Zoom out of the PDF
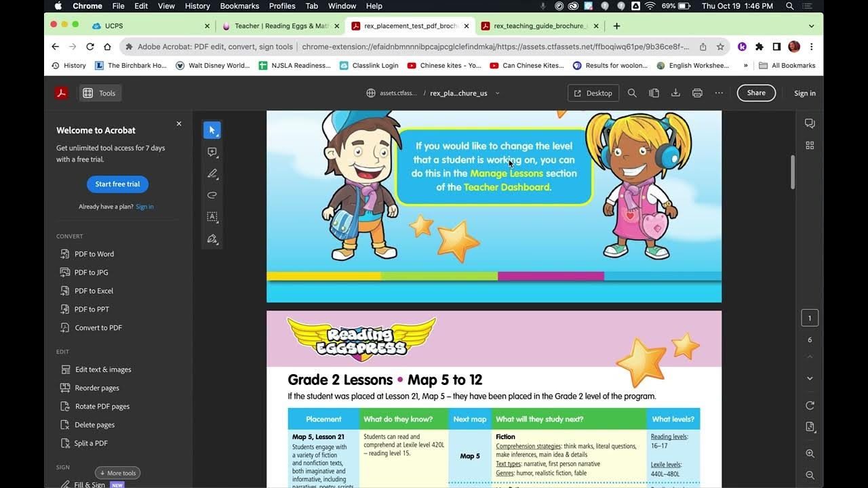 click(810, 475)
